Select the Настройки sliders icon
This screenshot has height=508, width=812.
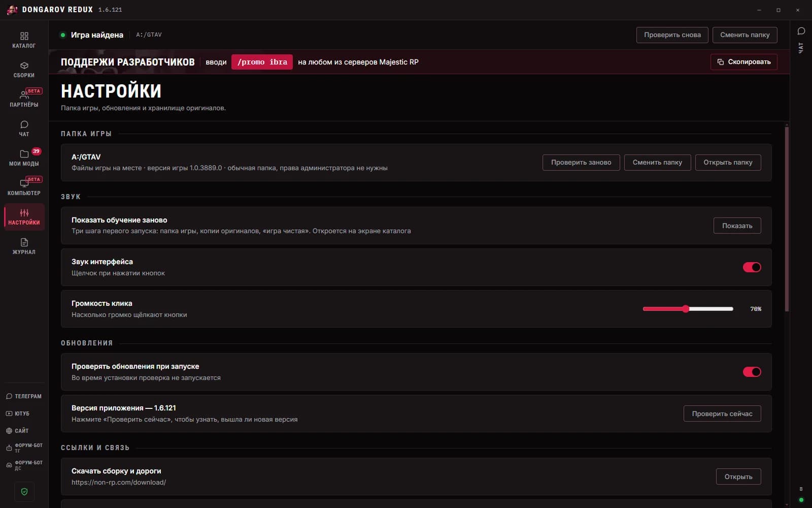tap(24, 217)
